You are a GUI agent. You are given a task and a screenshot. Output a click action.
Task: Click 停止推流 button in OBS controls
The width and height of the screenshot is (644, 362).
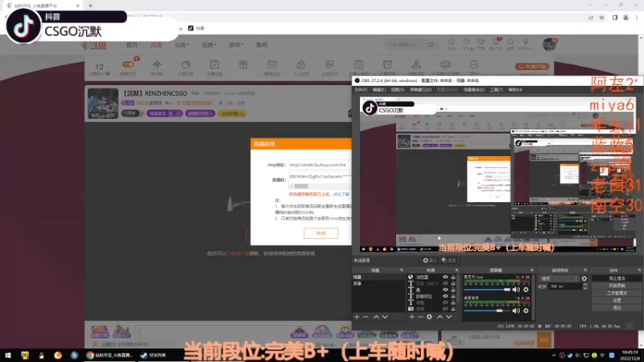[617, 278]
